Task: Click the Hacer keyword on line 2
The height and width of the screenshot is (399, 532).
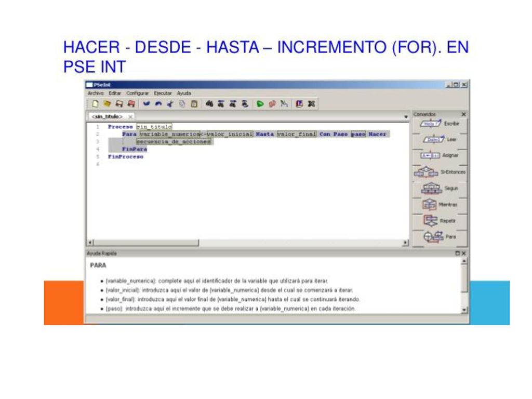Action: pos(377,134)
